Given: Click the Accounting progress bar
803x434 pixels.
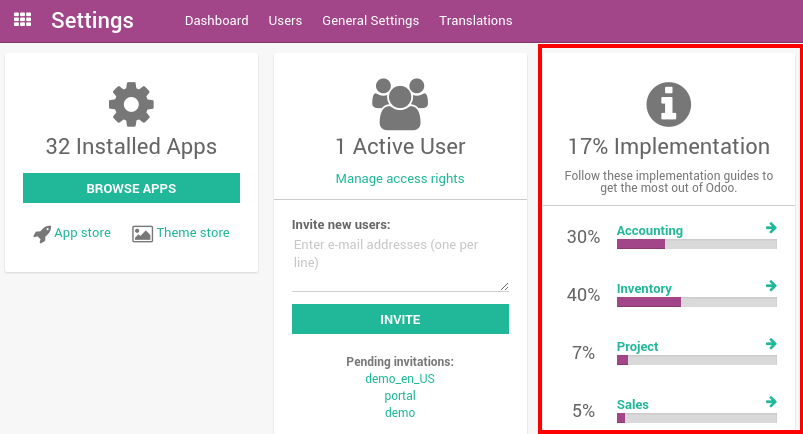Looking at the screenshot, I should coord(696,244).
